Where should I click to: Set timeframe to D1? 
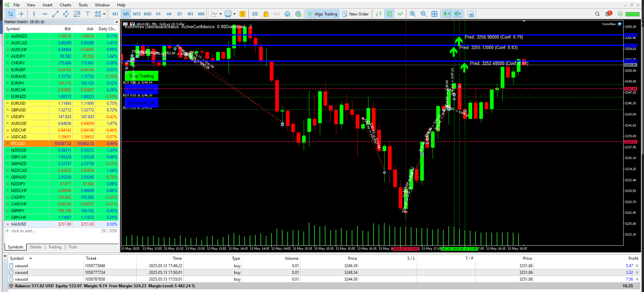click(180, 14)
